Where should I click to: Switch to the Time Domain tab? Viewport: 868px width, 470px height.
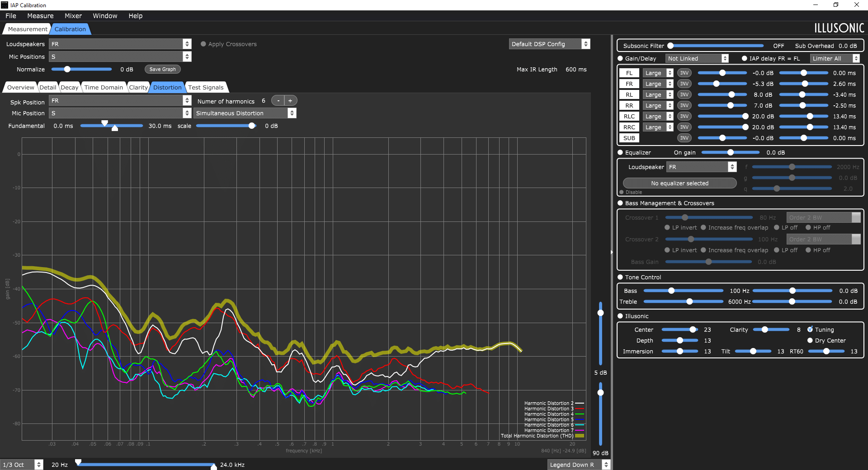coord(104,87)
